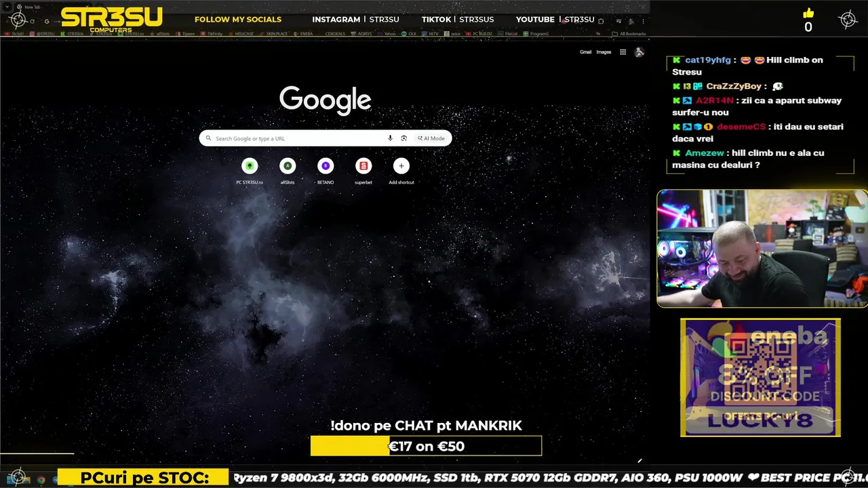
Task: Open the allSlots shortcut tile
Action: click(288, 171)
